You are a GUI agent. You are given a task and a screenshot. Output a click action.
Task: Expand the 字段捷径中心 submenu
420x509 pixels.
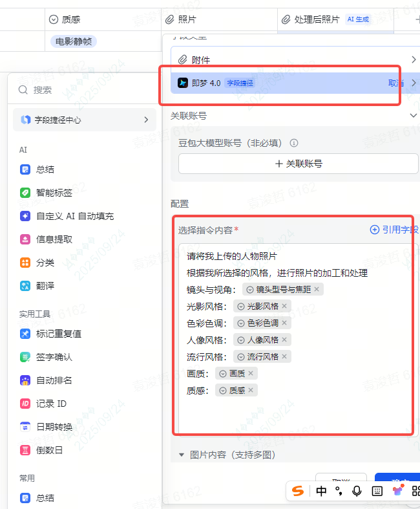coord(146,120)
